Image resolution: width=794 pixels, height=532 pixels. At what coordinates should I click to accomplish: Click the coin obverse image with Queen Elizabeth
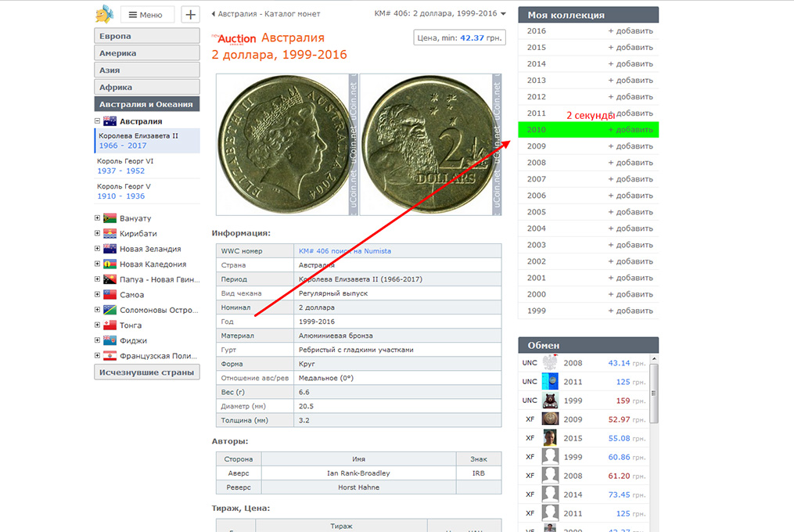[286, 145]
